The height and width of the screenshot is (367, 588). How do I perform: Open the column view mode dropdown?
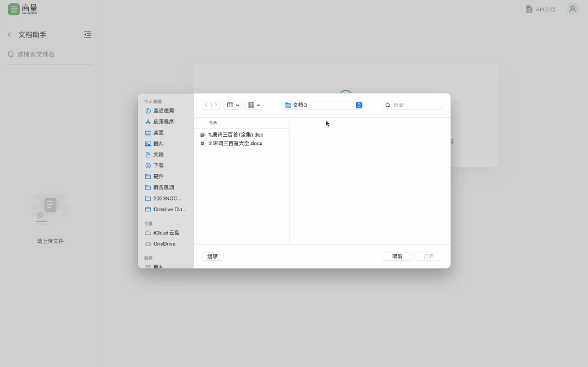click(x=232, y=105)
